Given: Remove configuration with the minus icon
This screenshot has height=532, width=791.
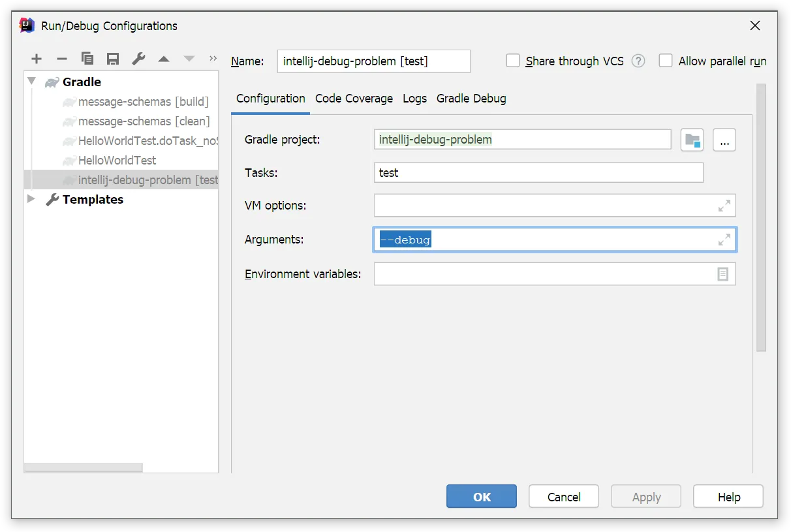Looking at the screenshot, I should [x=62, y=59].
